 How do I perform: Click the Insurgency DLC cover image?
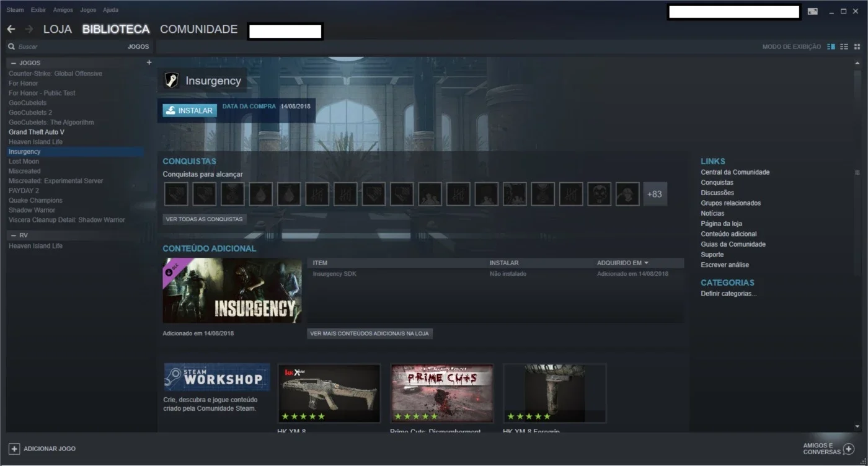(x=232, y=290)
